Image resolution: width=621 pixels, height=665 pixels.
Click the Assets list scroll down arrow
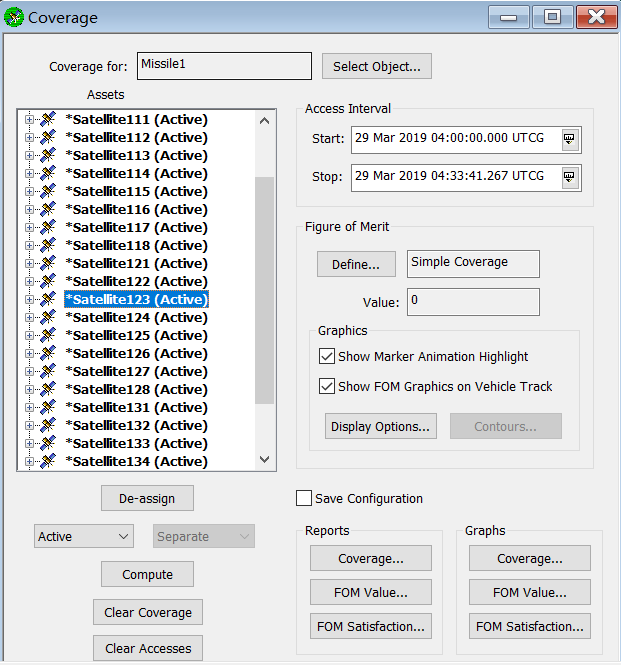(265, 459)
